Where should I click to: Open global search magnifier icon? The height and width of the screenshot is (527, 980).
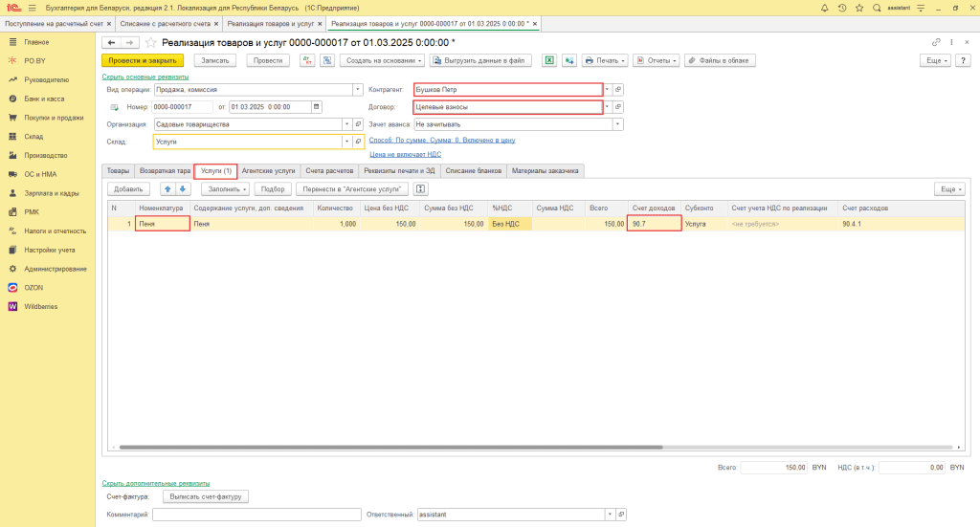pos(877,8)
